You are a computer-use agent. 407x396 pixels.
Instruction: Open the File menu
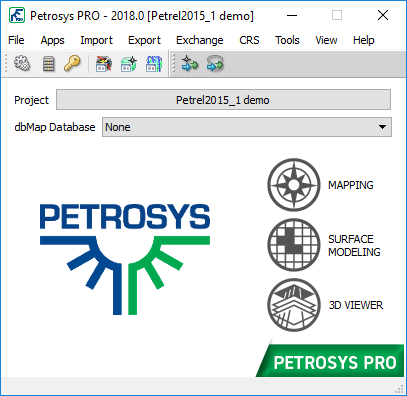[16, 40]
